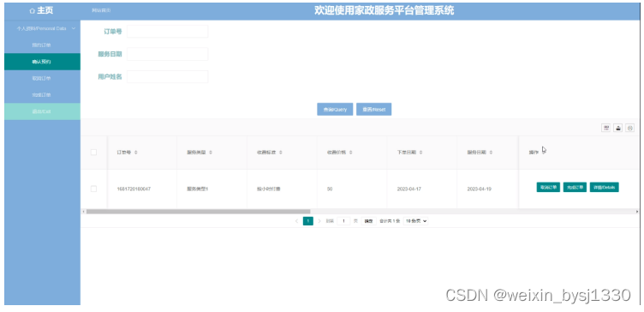Image resolution: width=644 pixels, height=312 pixels.
Task: Tick the checkbox for order 1681720160047
Action: tap(93, 189)
